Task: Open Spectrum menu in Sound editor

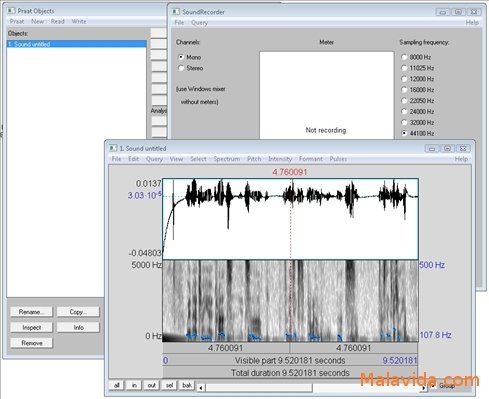Action: [x=227, y=159]
